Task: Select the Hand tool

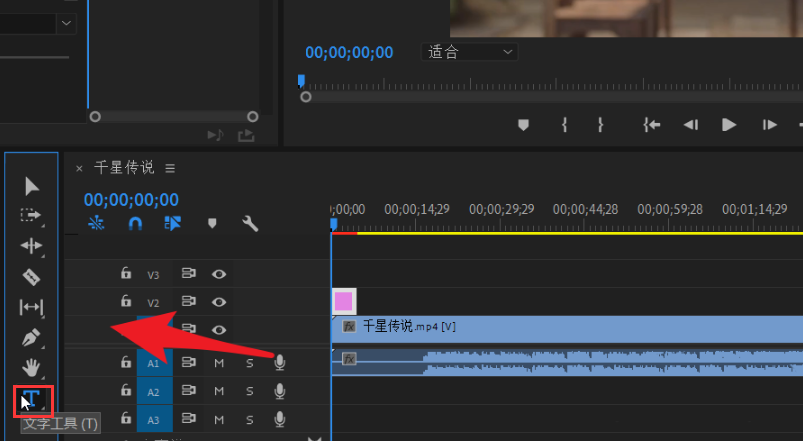Action: [31, 367]
